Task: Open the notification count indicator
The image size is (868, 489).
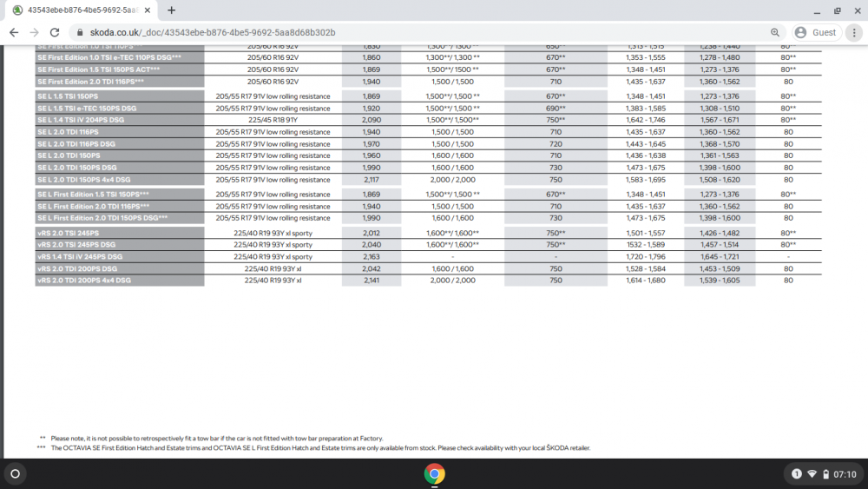Action: pos(797,474)
